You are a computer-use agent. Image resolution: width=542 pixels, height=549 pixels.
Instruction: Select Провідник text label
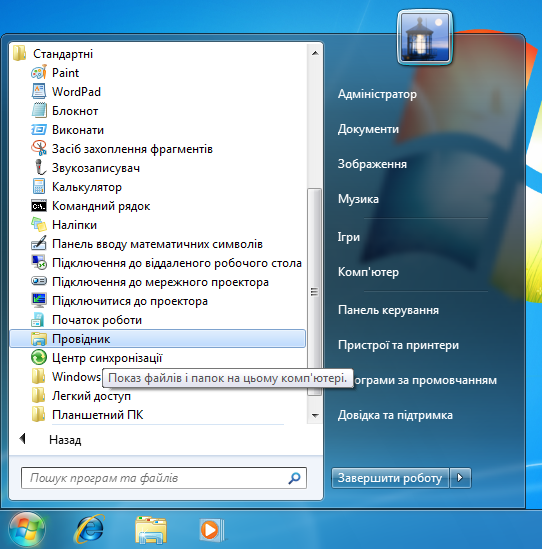[x=81, y=339]
